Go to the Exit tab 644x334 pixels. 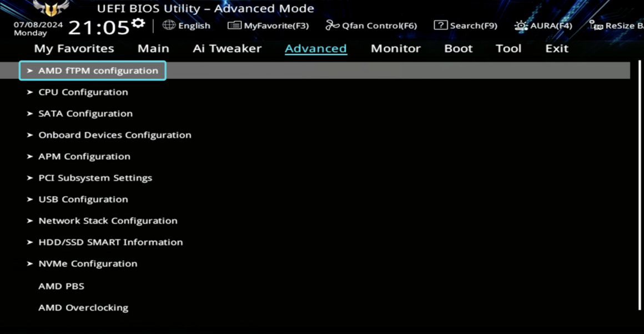tap(557, 48)
